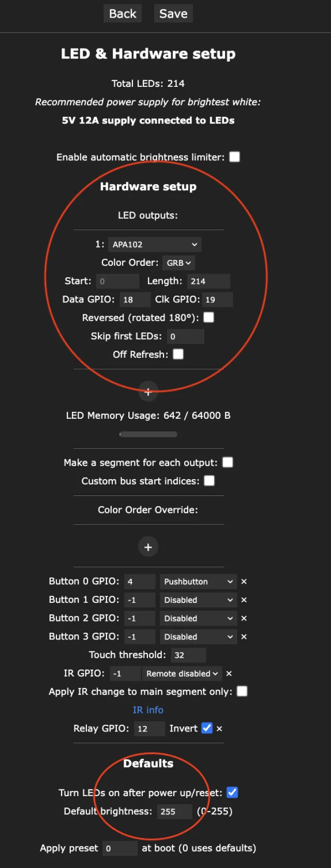Add a Color Order Override entry
Screen dimensions: 331x868
tap(148, 546)
